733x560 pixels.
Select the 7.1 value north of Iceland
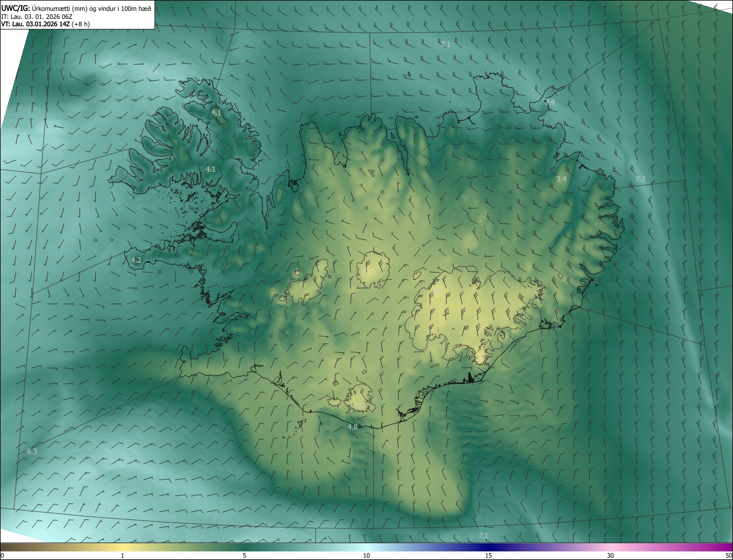point(446,44)
